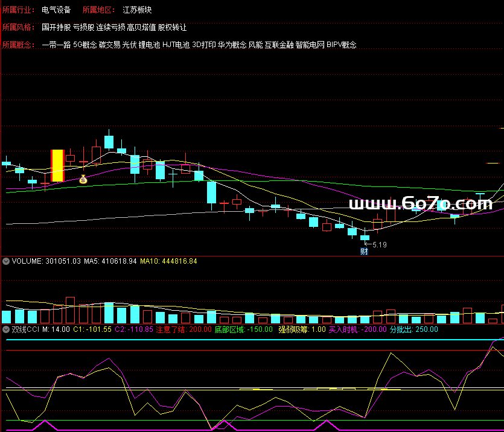Click the 分批出 250.00 parameter label
This screenshot has height=432, width=504.
pos(413,329)
